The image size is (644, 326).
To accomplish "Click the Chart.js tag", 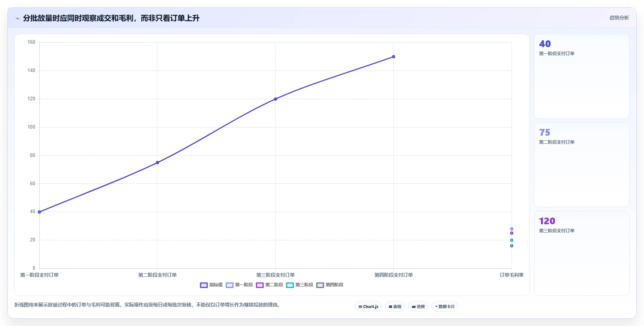I will pos(368,307).
